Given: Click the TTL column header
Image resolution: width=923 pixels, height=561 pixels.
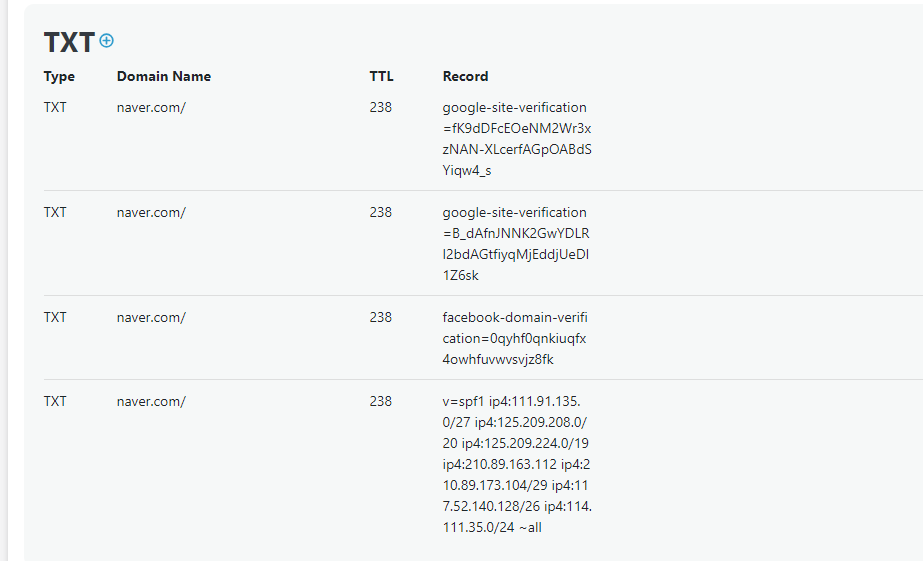Looking at the screenshot, I should pyautogui.click(x=381, y=77).
